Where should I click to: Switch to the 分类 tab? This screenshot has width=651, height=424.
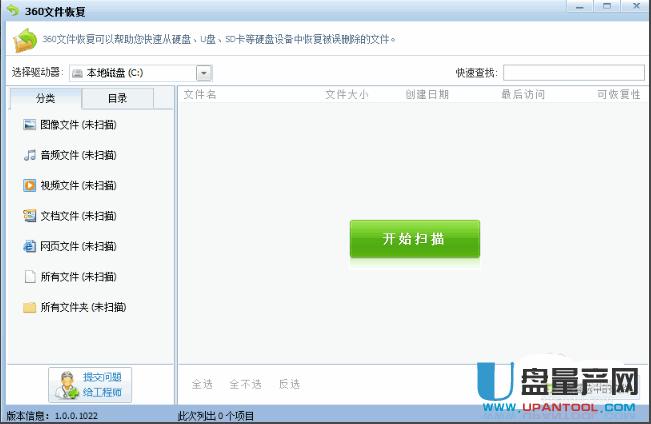(x=45, y=98)
